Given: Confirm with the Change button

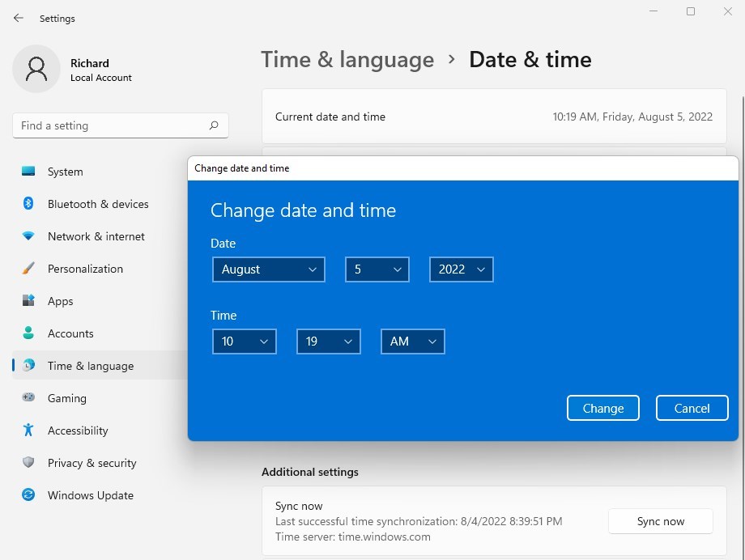Looking at the screenshot, I should click(x=603, y=409).
